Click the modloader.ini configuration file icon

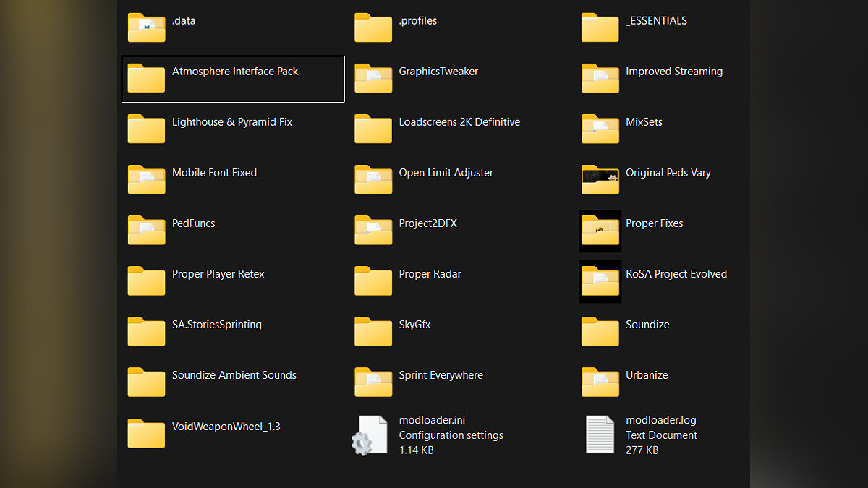pyautogui.click(x=373, y=435)
